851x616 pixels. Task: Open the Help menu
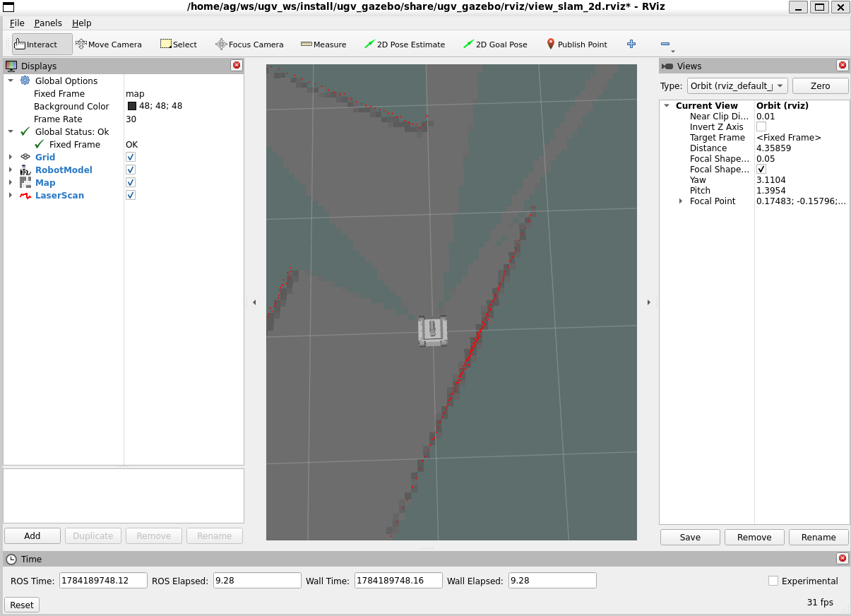82,23
